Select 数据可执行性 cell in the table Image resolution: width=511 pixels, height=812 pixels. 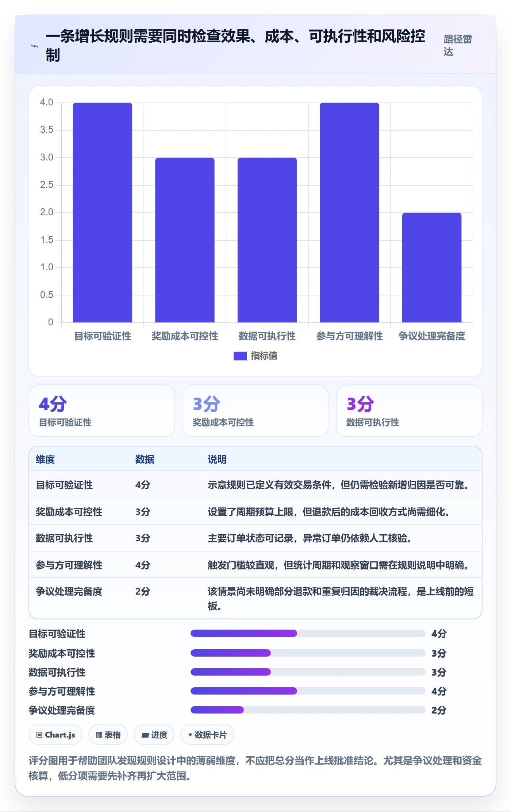coord(64,538)
